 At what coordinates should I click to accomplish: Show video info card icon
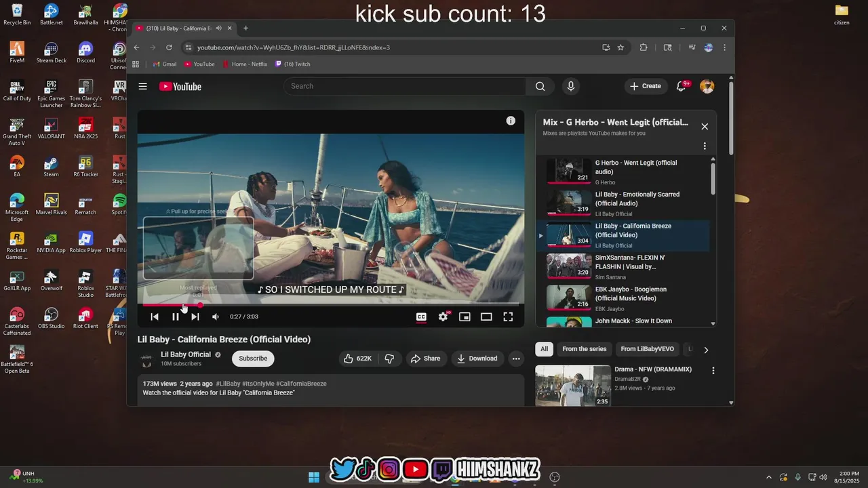click(x=511, y=121)
